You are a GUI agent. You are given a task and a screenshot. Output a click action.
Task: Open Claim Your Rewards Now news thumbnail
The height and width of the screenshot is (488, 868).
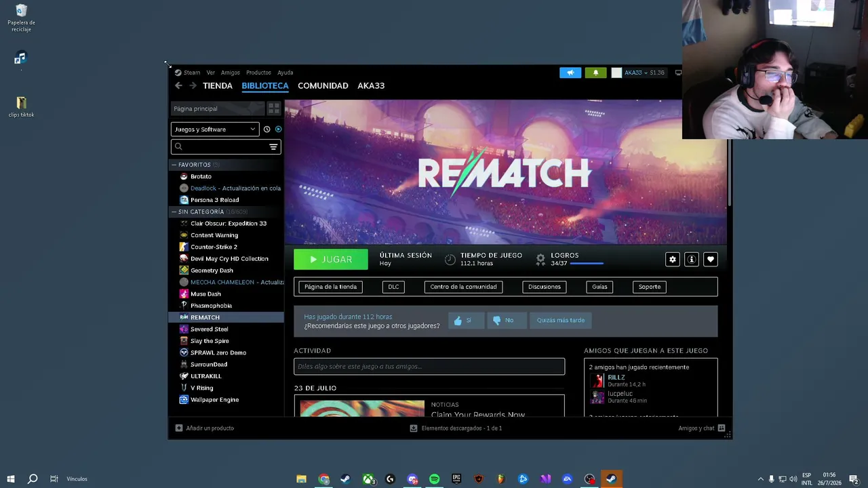[362, 409]
